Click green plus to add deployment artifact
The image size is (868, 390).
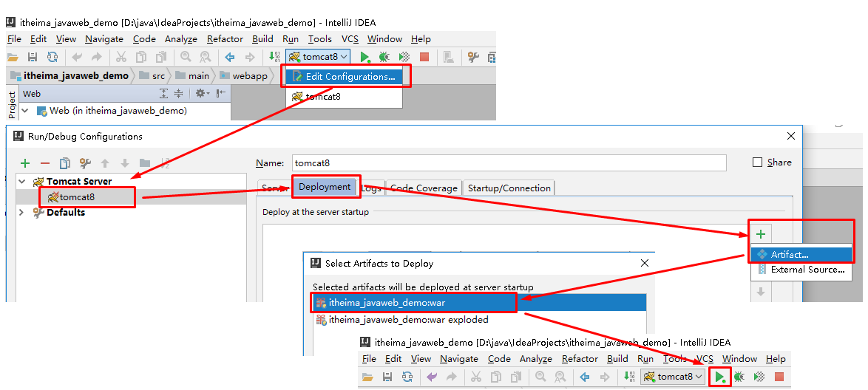tap(761, 234)
